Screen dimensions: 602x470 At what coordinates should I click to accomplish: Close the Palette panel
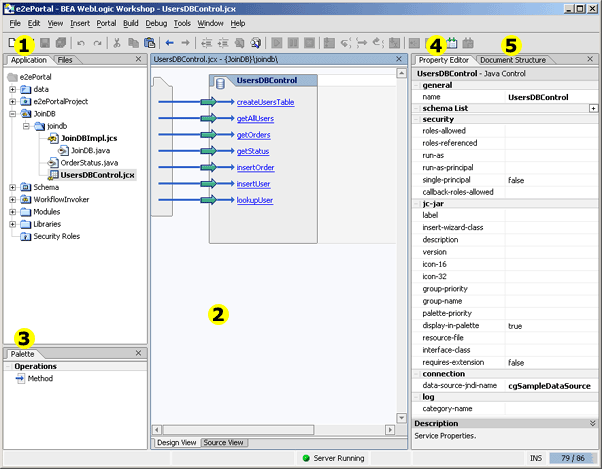pyautogui.click(x=139, y=353)
